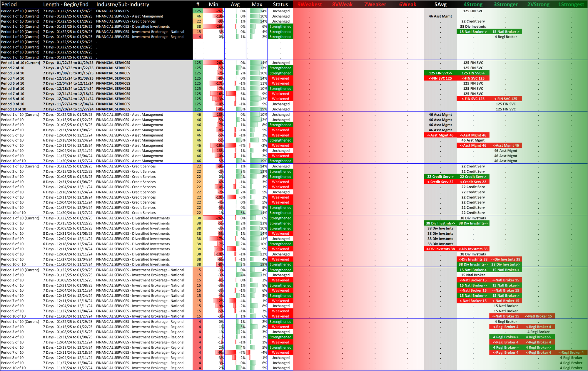
Task: Click the 2VStrong column header
Action: pos(538,4)
